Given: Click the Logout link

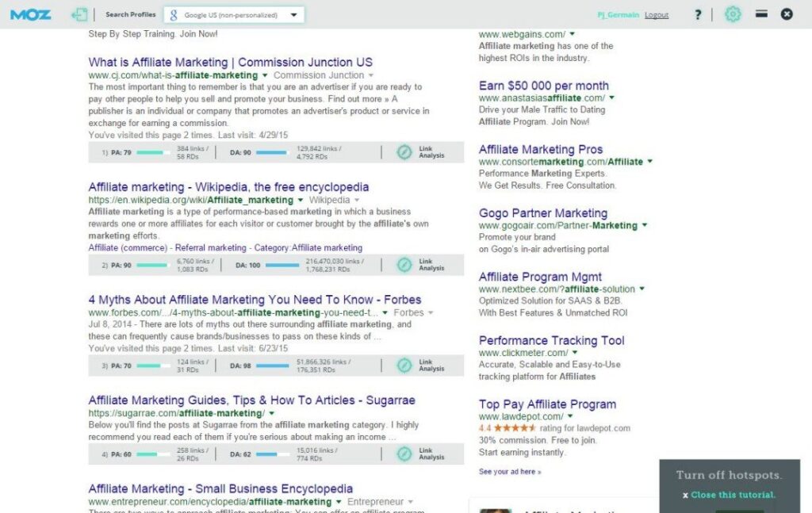Looking at the screenshot, I should tap(656, 15).
